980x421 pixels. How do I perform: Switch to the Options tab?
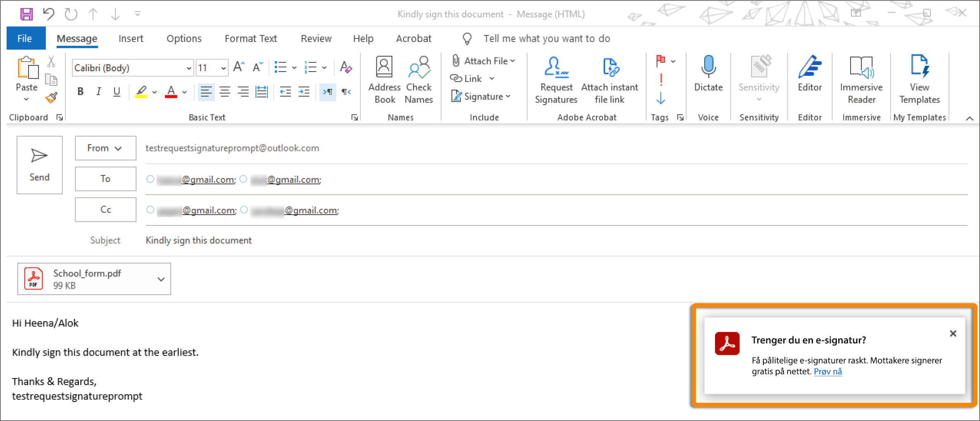click(x=184, y=38)
